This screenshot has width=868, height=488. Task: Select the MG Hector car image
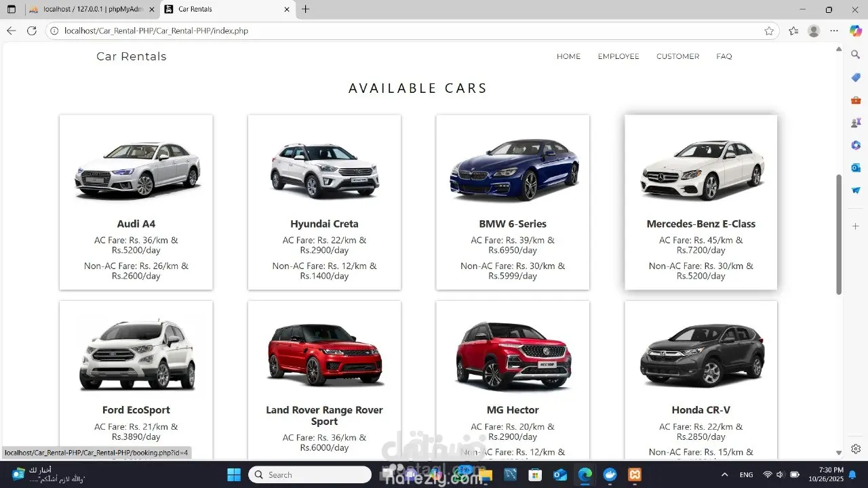tap(513, 357)
